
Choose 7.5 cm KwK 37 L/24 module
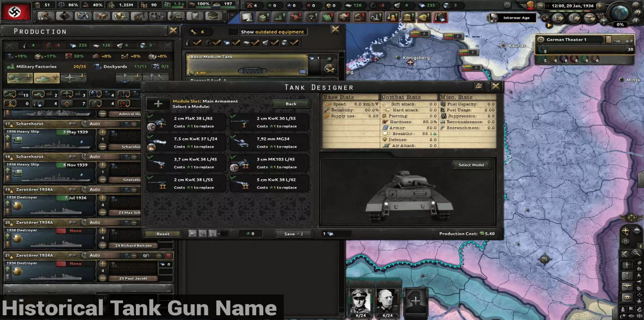pyautogui.click(x=186, y=142)
